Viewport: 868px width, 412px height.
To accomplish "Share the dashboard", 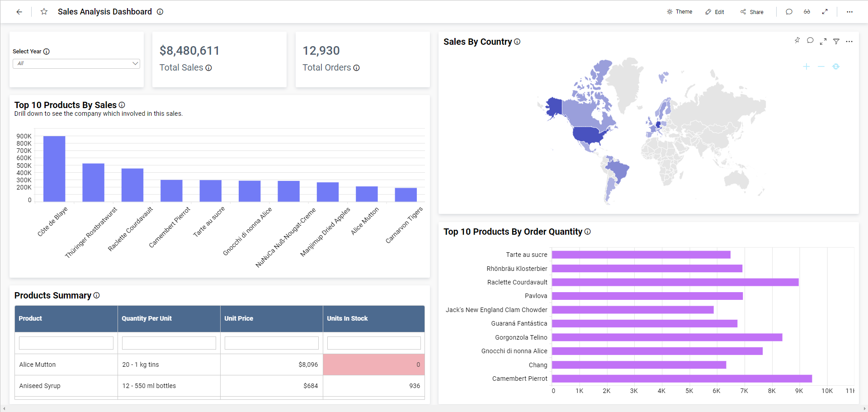I will [752, 12].
